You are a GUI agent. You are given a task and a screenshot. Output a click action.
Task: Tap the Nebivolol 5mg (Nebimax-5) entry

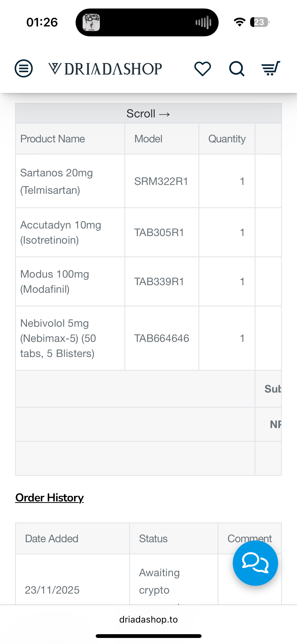pyautogui.click(x=58, y=338)
